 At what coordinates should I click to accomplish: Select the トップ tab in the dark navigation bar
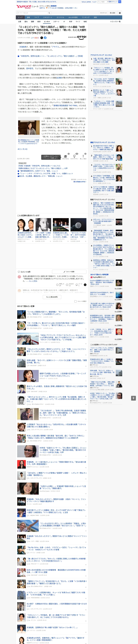[x=20, y=17]
